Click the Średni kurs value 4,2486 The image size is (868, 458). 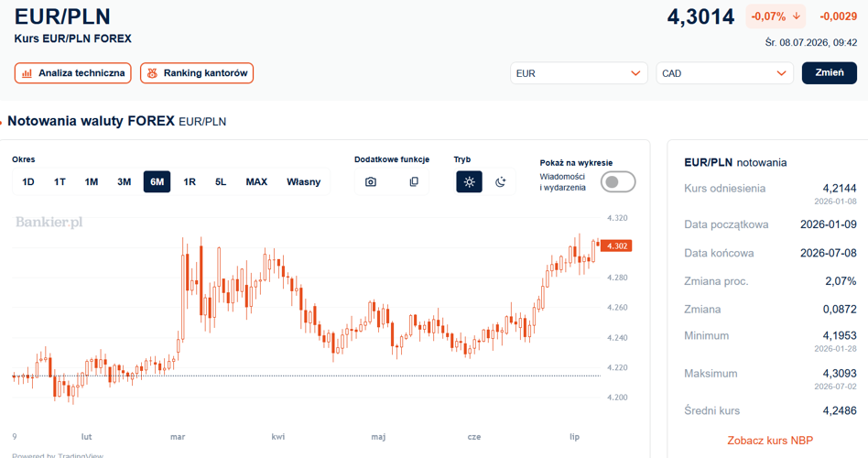840,411
